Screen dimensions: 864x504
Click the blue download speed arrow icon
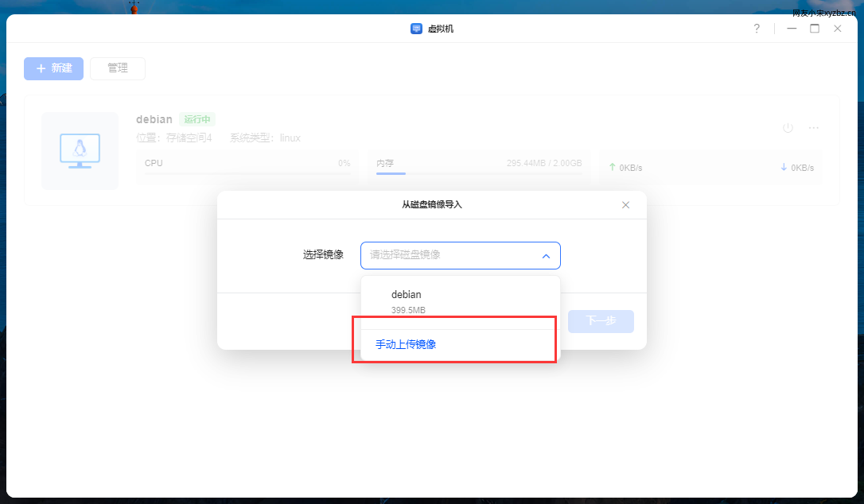pyautogui.click(x=784, y=168)
